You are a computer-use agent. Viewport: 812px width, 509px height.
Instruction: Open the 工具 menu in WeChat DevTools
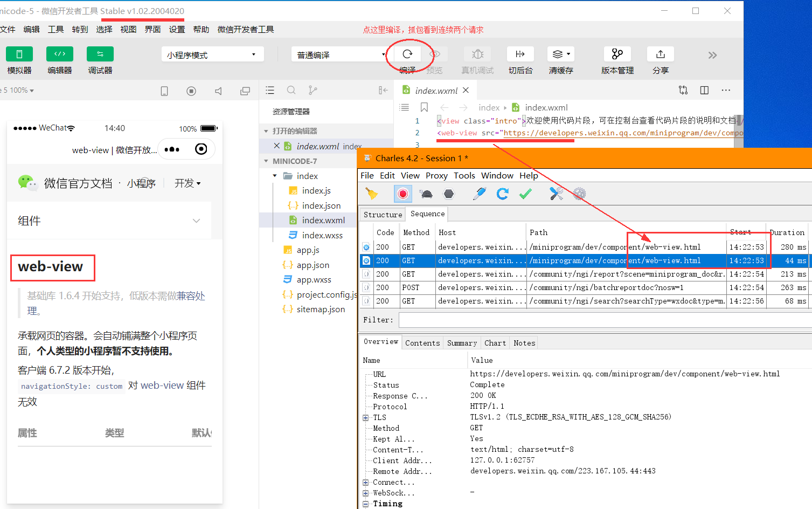click(x=55, y=29)
